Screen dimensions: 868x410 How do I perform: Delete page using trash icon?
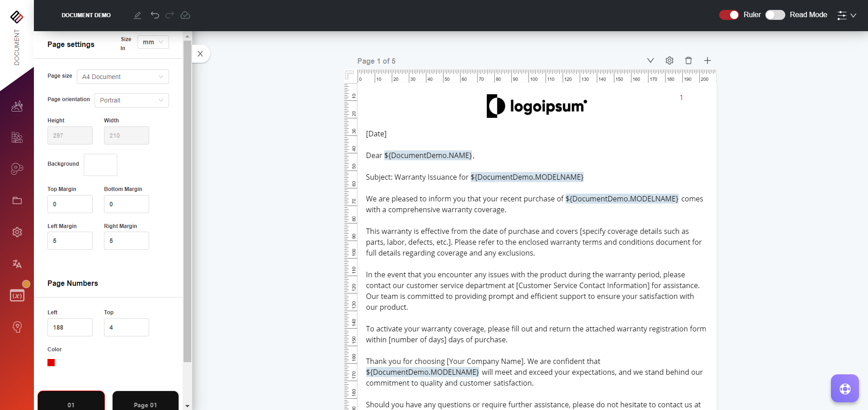[x=689, y=61]
